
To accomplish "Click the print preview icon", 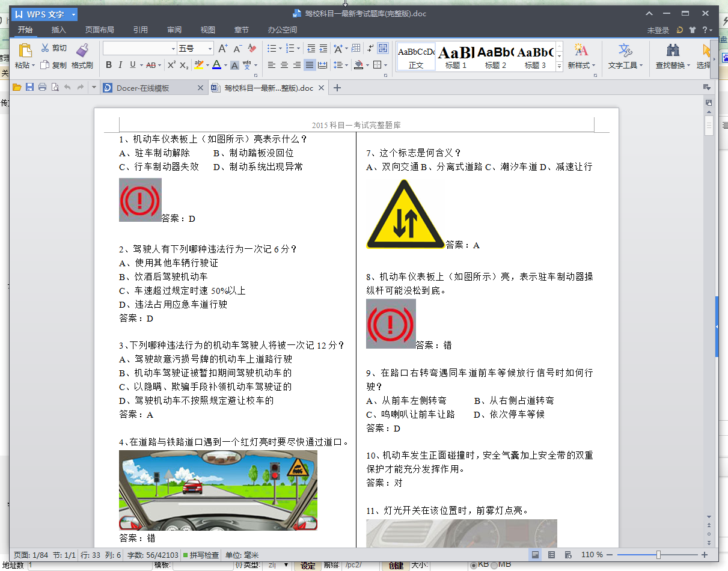I will 55,88.
